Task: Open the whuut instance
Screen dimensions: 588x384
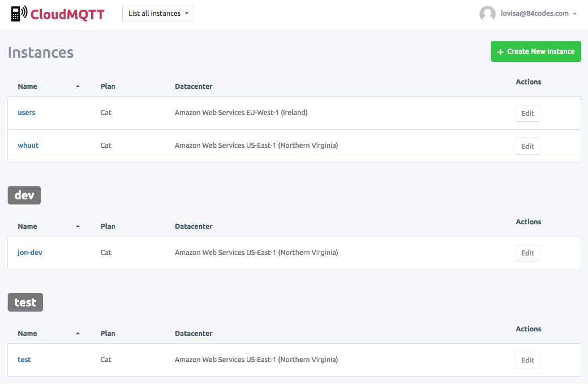Action: pos(28,146)
